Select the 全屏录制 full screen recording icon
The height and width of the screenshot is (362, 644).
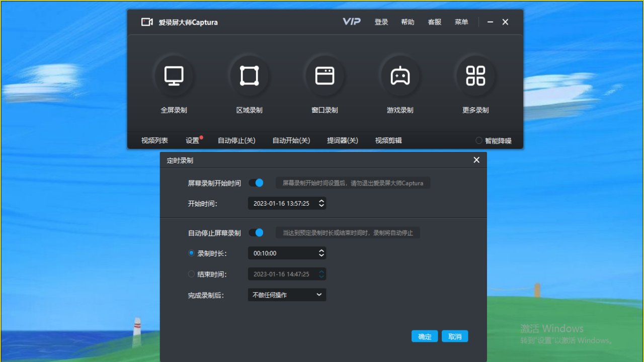tap(174, 75)
